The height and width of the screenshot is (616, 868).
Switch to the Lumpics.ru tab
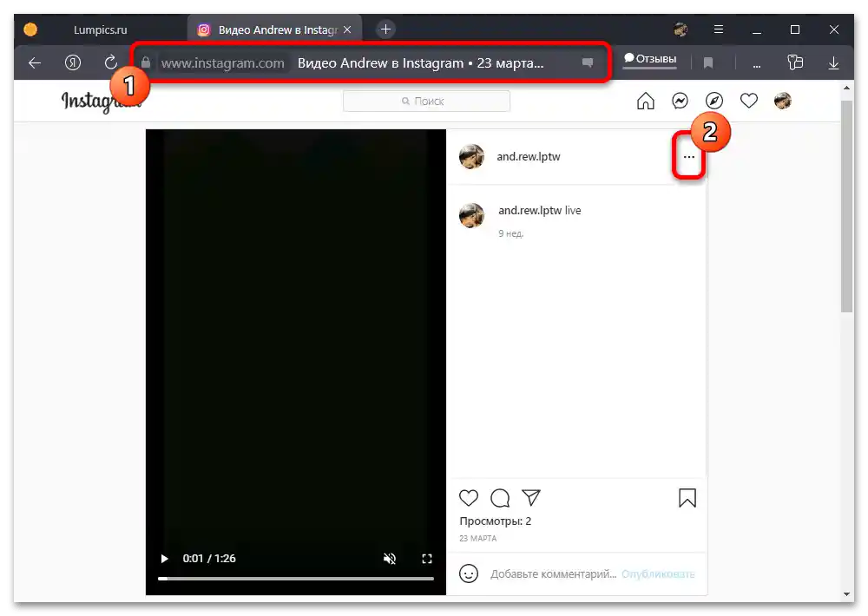100,29
